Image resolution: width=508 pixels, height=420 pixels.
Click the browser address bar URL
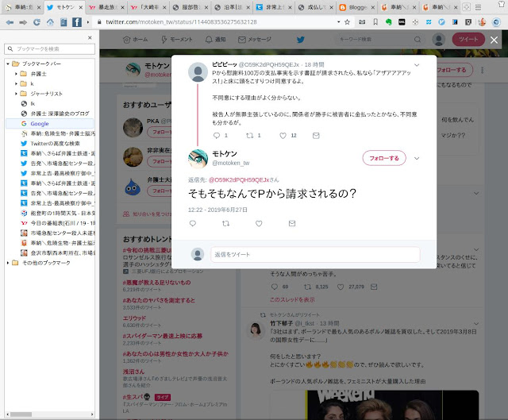182,22
